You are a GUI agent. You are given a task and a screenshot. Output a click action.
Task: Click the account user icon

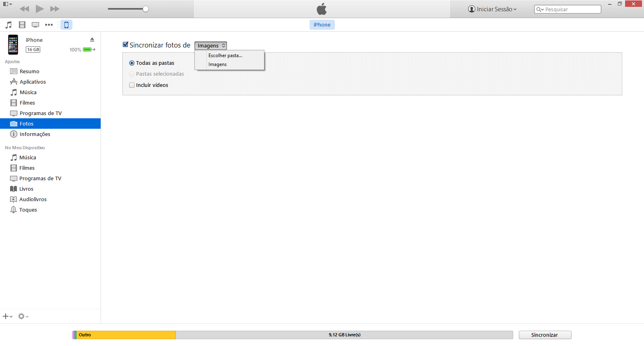point(472,9)
